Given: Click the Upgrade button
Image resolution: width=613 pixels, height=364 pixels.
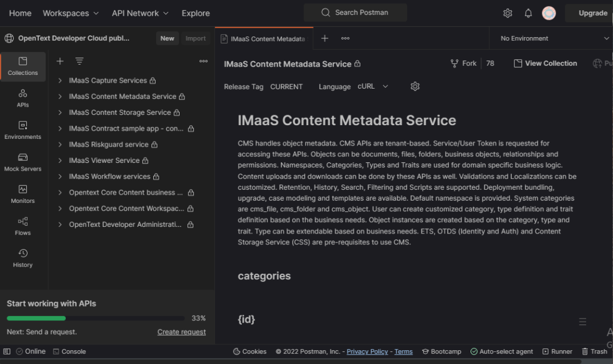Looking at the screenshot, I should 592,13.
